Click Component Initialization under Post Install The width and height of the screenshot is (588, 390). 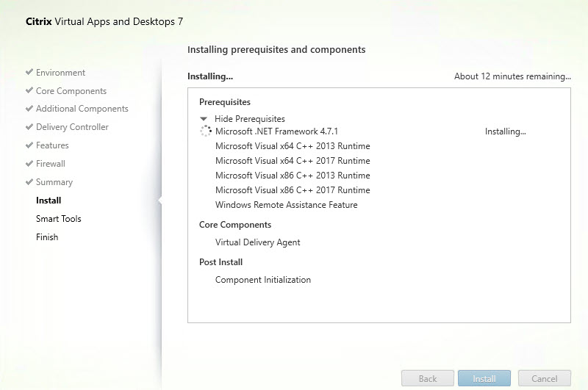click(x=262, y=280)
